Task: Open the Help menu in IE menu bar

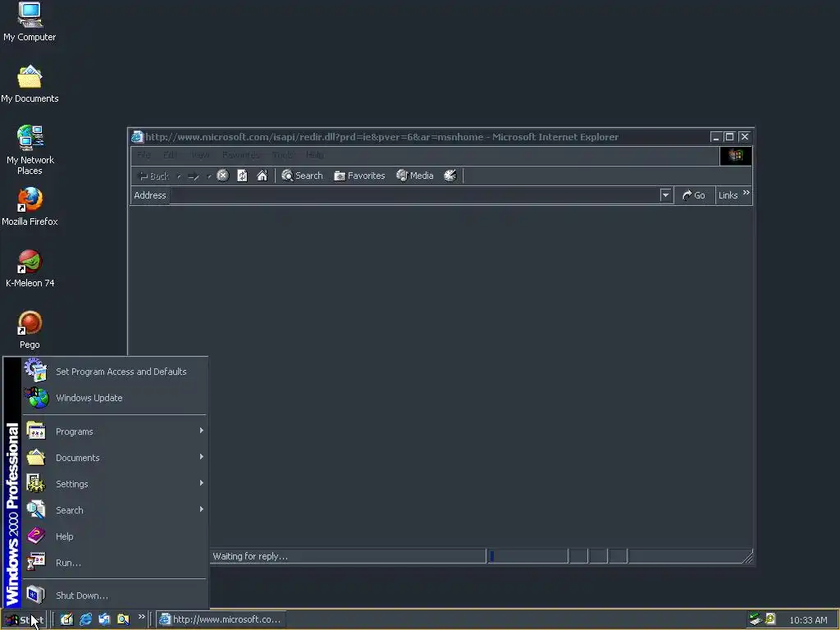Action: click(x=315, y=155)
